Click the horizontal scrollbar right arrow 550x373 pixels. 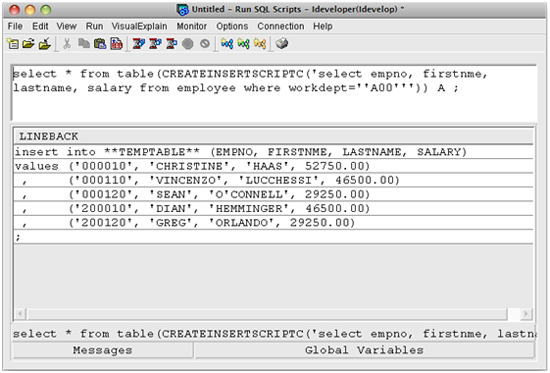click(526, 314)
